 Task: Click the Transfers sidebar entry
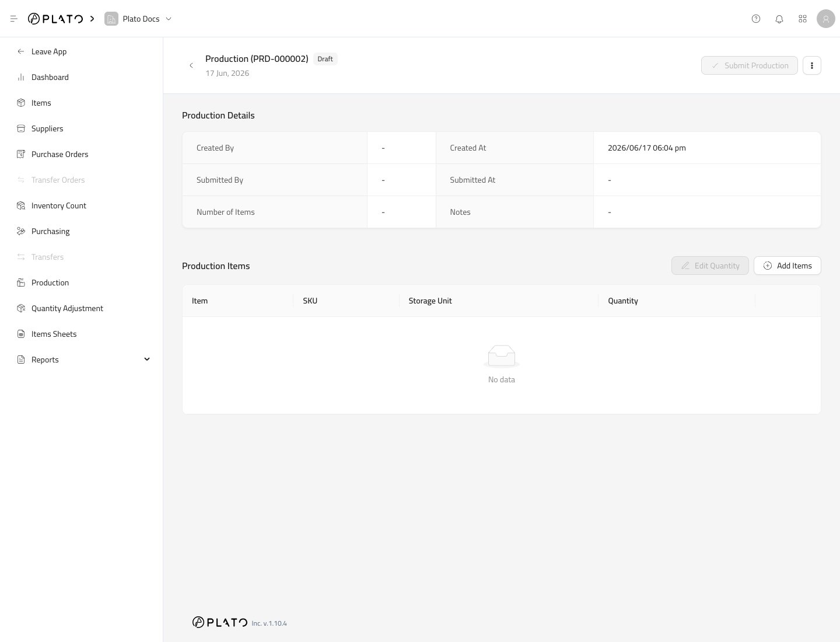[48, 257]
